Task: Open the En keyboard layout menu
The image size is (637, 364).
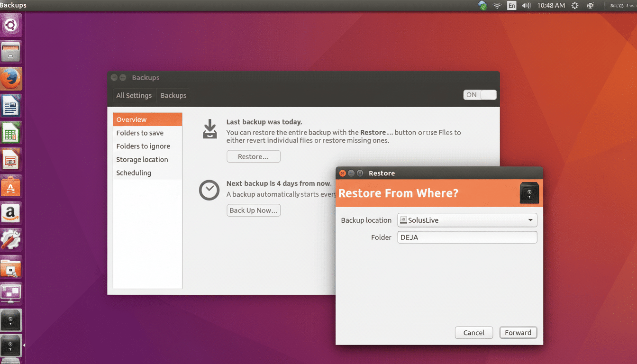Action: click(x=511, y=6)
